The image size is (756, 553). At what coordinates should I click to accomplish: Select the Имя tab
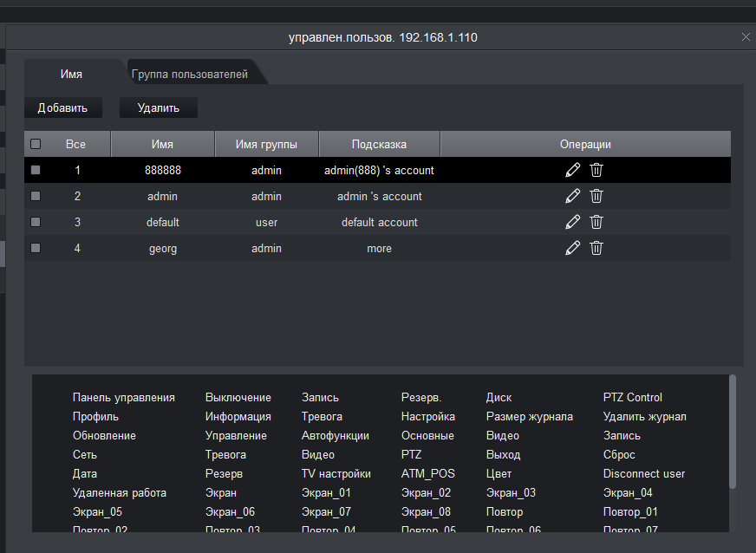tap(72, 75)
